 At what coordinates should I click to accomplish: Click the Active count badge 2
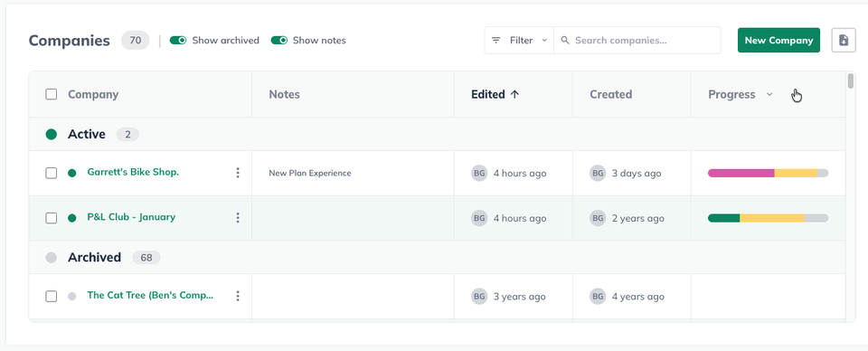(127, 135)
